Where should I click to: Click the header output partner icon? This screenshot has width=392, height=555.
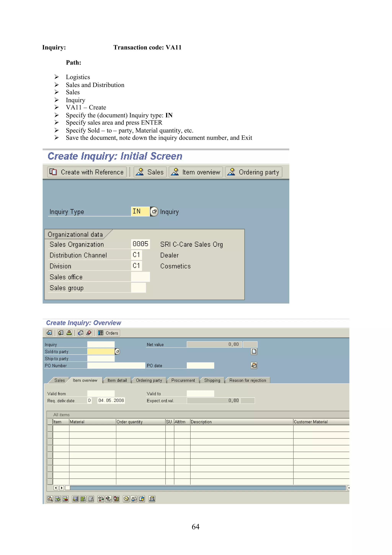(69, 333)
